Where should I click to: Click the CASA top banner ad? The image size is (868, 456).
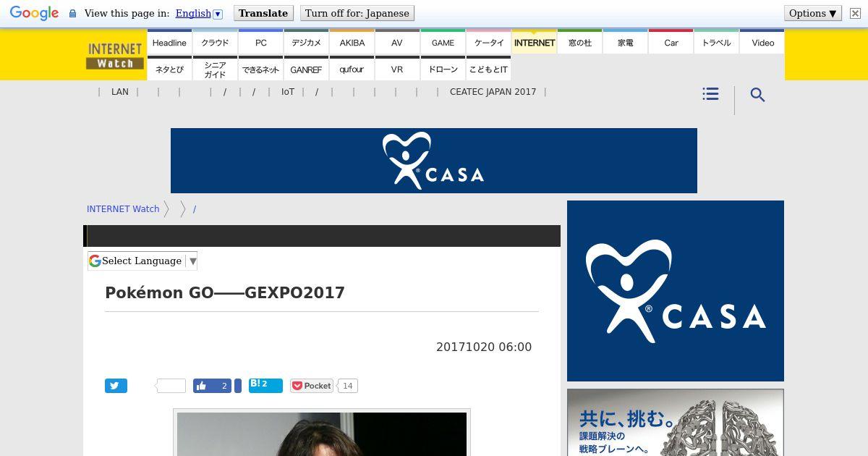[434, 161]
